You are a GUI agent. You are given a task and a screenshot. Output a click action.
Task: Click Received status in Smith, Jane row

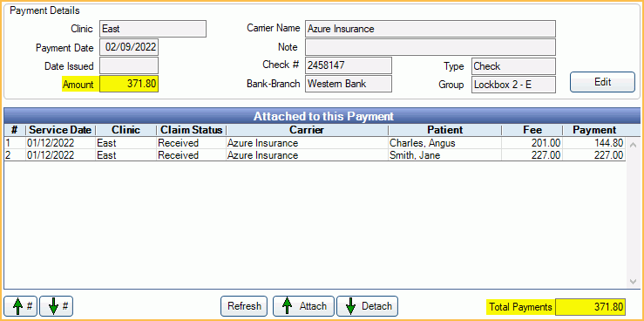click(179, 155)
